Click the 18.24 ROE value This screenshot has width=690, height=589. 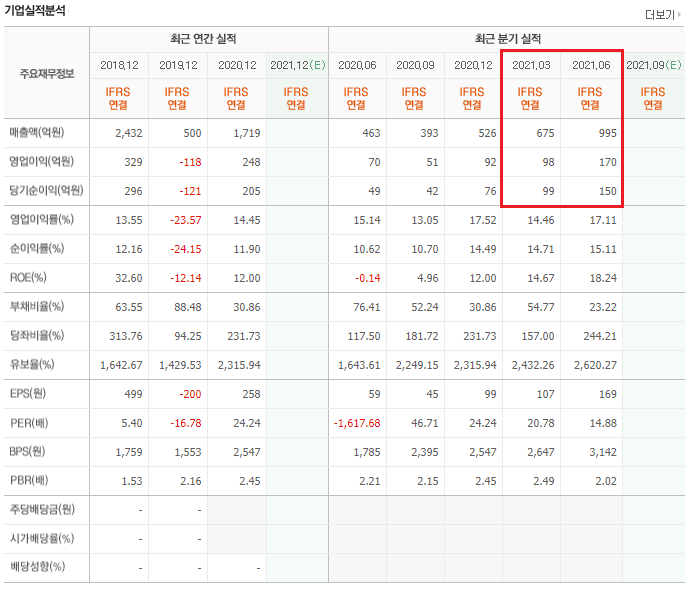[x=603, y=278]
